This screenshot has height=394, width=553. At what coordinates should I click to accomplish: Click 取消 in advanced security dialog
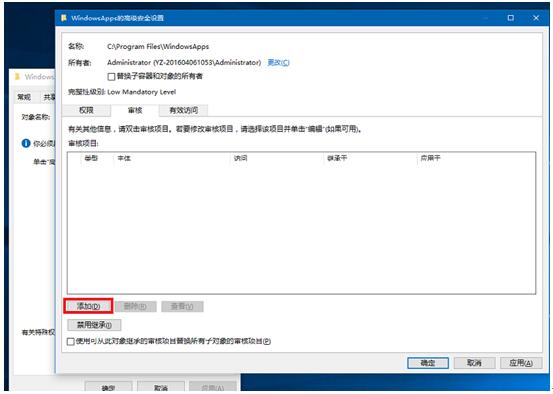pos(474,363)
